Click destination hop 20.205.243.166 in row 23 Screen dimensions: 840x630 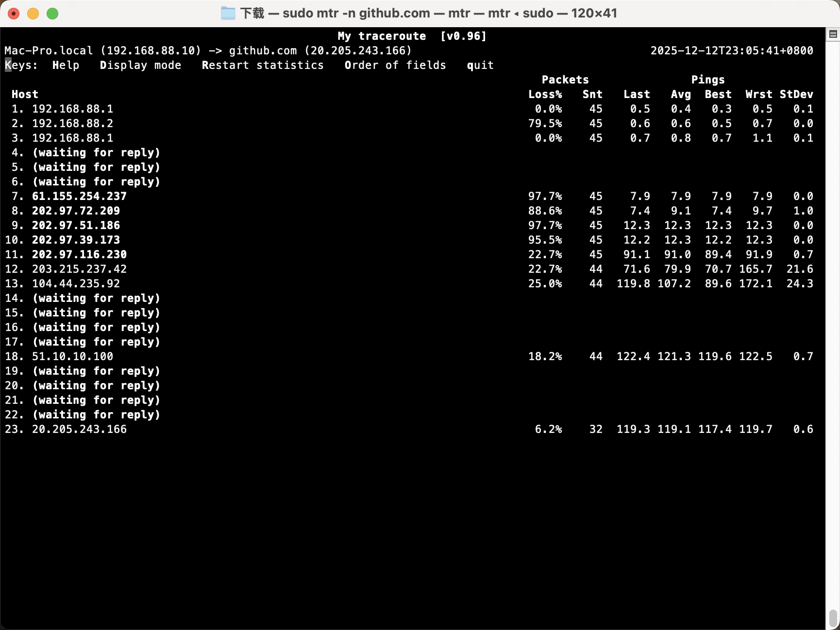[79, 429]
